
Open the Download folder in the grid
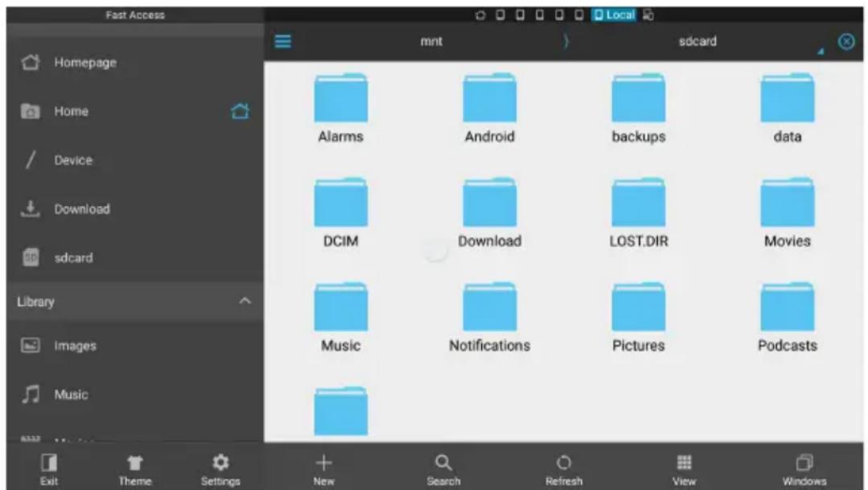coord(489,213)
